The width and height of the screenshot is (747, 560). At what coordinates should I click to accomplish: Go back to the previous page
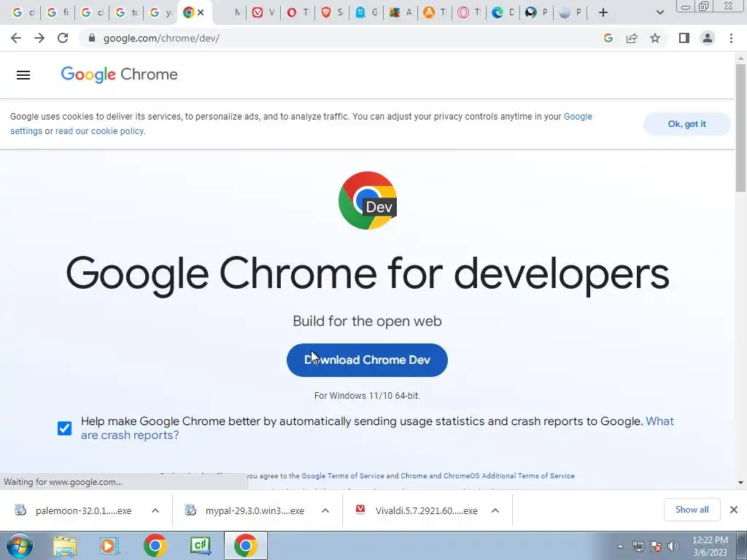pyautogui.click(x=16, y=38)
